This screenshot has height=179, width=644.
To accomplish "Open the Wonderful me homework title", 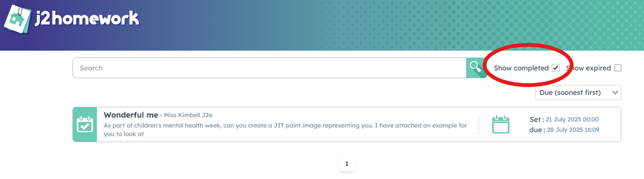I will pos(131,115).
